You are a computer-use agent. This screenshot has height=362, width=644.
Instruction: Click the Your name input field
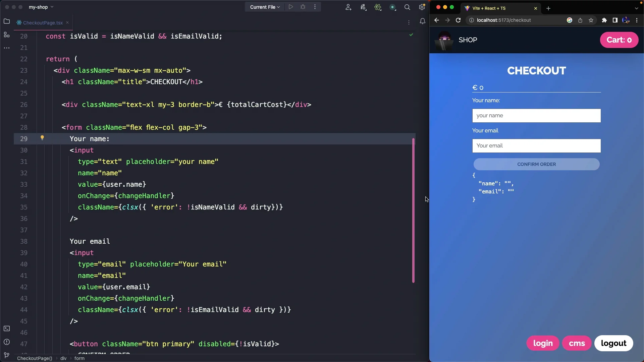point(536,116)
